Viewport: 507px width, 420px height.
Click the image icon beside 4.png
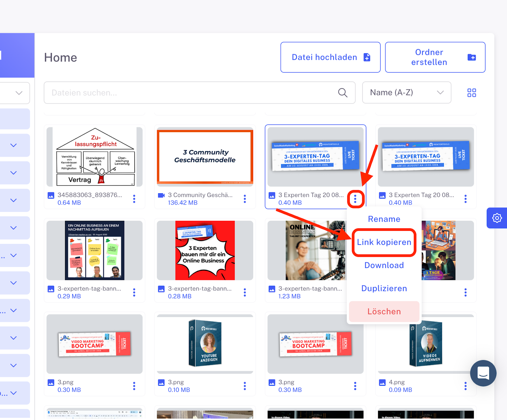(382, 383)
